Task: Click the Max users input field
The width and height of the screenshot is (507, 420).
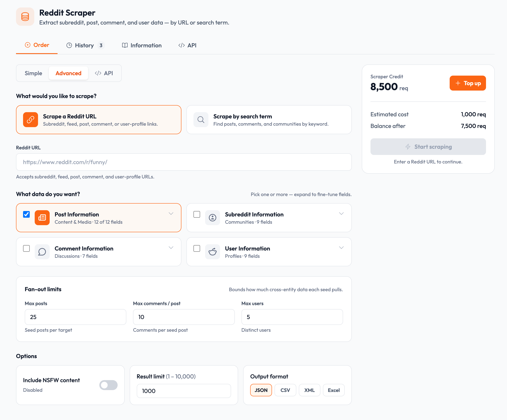Action: 292,317
